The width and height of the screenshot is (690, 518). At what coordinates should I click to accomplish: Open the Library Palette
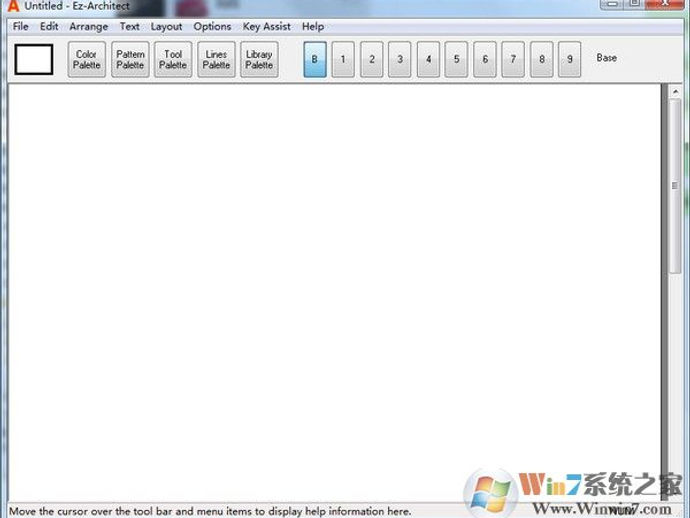(259, 59)
